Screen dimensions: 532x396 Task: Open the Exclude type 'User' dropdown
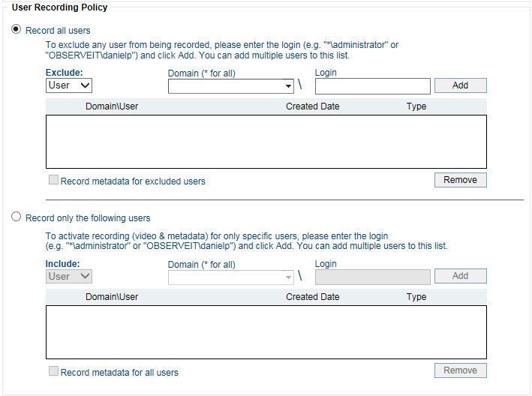point(69,85)
